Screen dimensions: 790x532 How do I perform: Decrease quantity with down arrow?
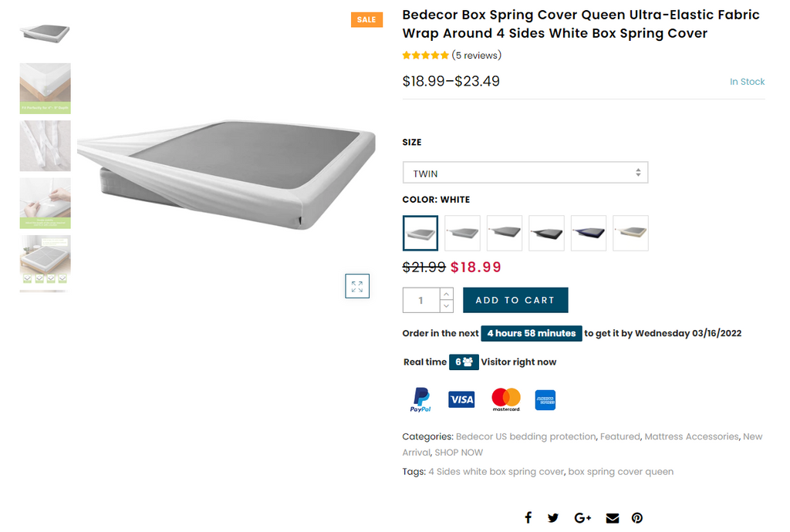pos(446,306)
